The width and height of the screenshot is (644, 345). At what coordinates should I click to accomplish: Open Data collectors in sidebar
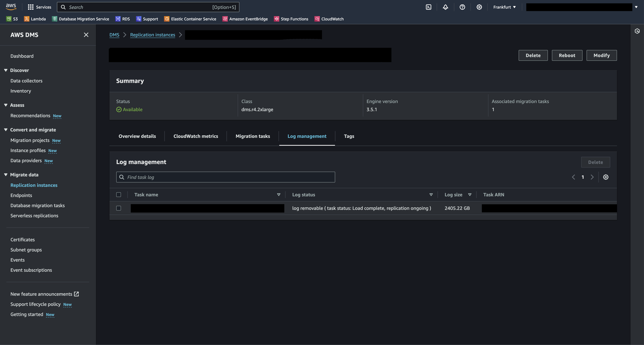point(26,81)
